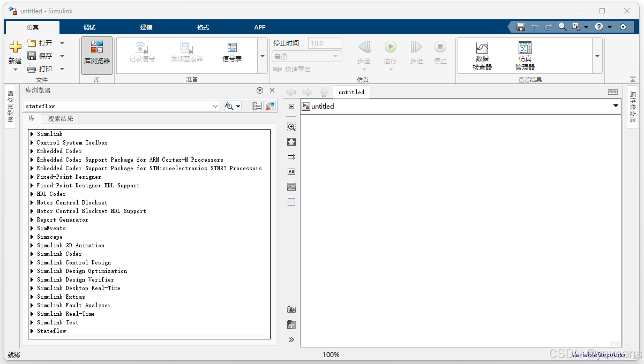Viewport: 644px width, 364px height.
Task: Expand the 准备 gallery dropdown arrow
Action: tap(263, 56)
